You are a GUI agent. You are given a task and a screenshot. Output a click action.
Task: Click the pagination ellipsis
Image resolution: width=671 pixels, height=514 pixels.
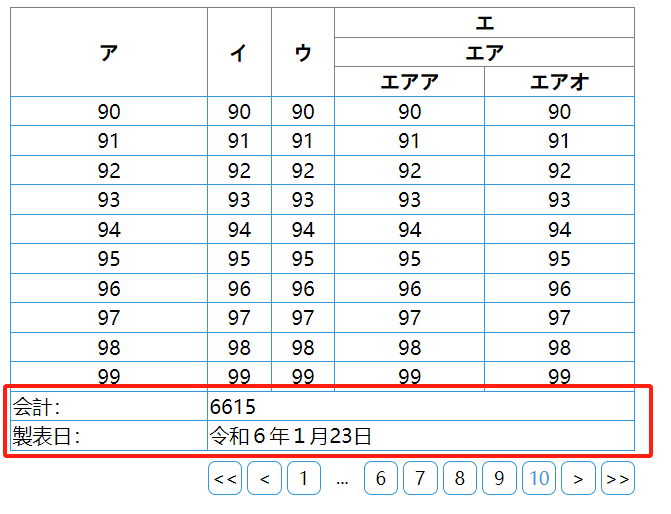[x=342, y=480]
